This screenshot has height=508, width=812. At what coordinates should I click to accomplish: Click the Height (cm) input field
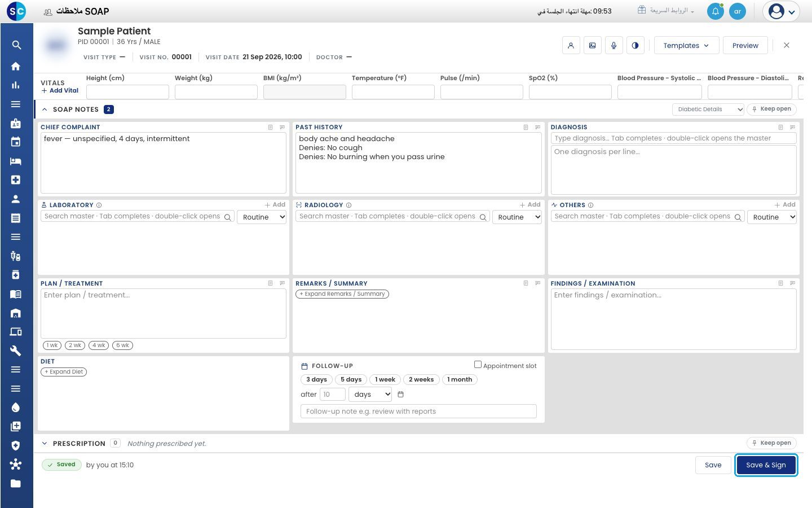(x=127, y=92)
